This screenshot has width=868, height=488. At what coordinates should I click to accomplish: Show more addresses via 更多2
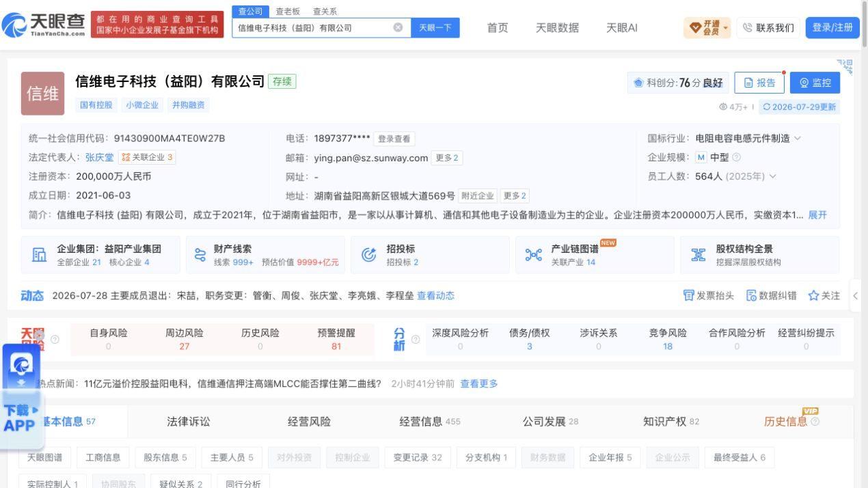coord(515,196)
